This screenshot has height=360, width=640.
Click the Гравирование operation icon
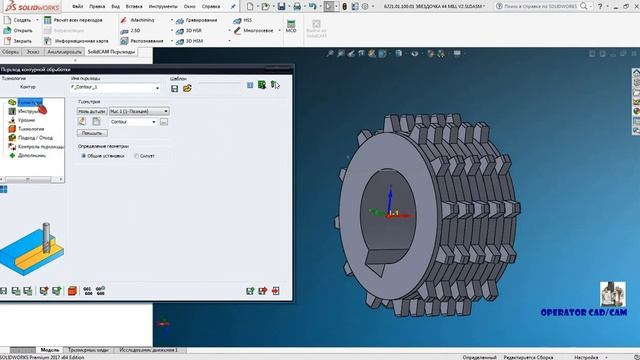point(180,20)
